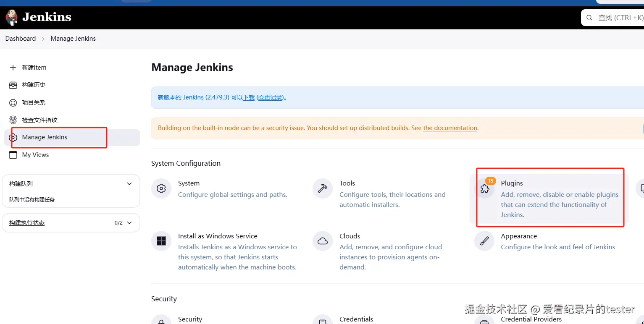Click the plus icon beside 新建Item
The width and height of the screenshot is (644, 324).
13,68
